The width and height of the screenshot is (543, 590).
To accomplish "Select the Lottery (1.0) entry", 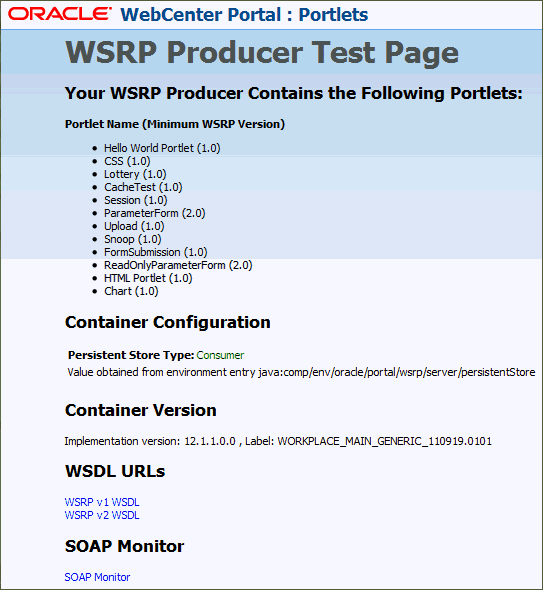I will click(135, 174).
